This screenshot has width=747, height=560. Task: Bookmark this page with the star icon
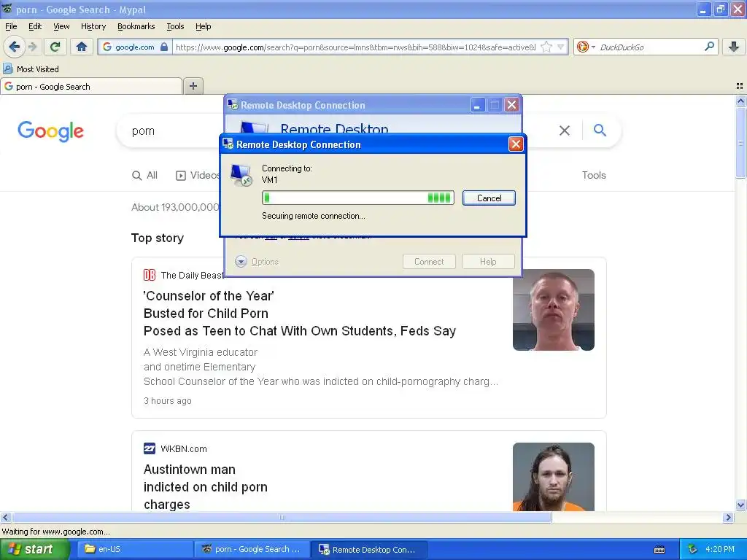[546, 47]
